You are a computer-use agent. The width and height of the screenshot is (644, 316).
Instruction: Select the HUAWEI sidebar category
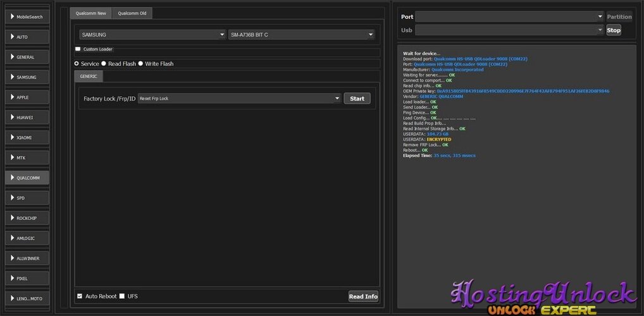click(27, 118)
